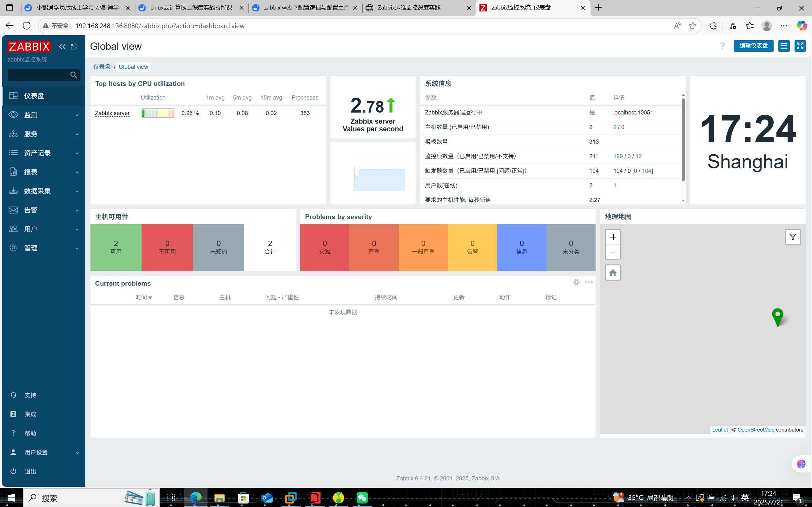This screenshot has width=812, height=507.
Task: Go back in browser history
Action: [10, 26]
